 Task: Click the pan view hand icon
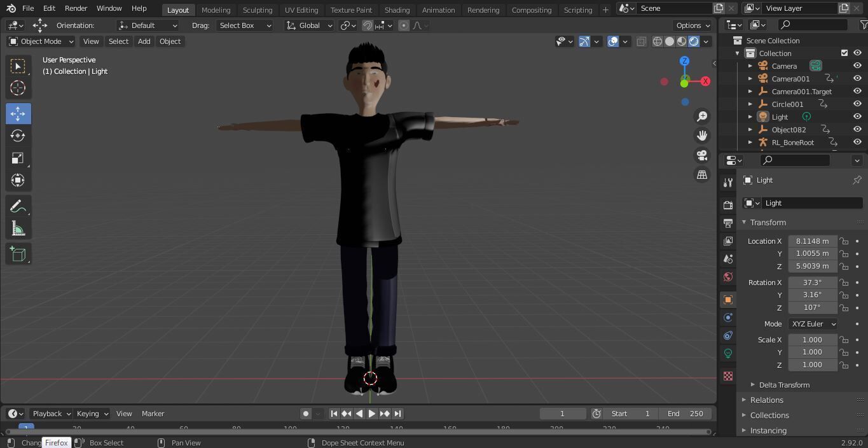tap(702, 136)
